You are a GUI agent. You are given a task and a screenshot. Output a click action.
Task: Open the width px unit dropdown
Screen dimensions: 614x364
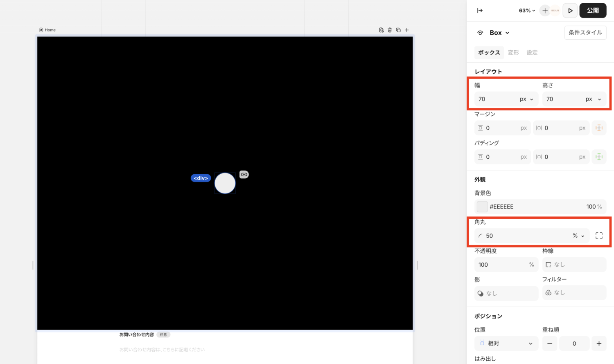click(526, 99)
